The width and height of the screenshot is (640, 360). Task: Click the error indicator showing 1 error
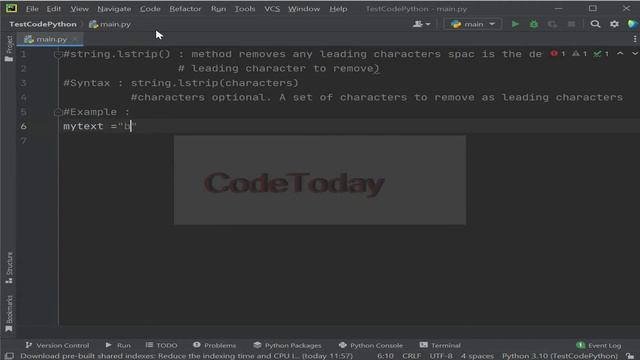(558, 53)
